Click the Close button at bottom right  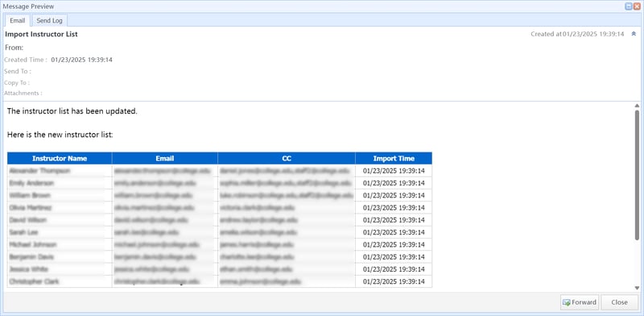(x=619, y=302)
